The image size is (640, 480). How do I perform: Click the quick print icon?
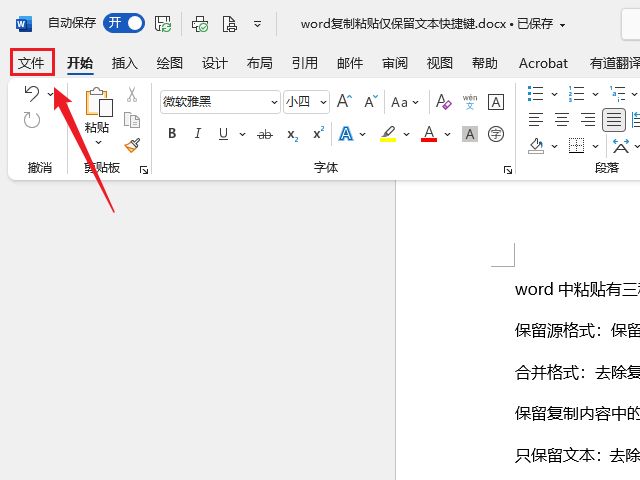pyautogui.click(x=200, y=24)
